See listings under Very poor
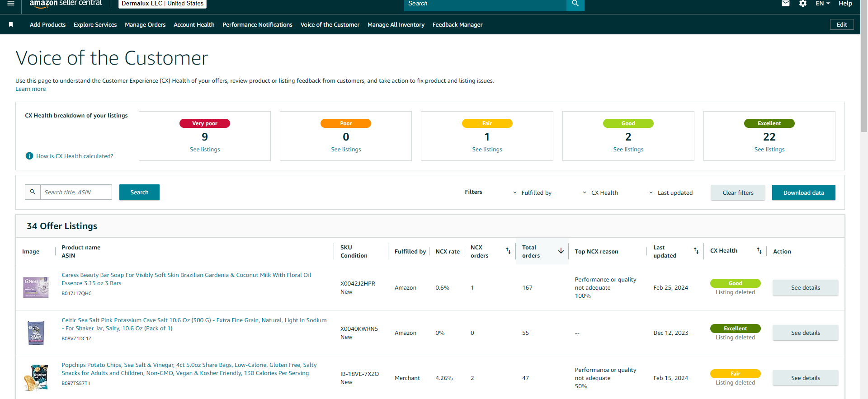 (x=205, y=150)
